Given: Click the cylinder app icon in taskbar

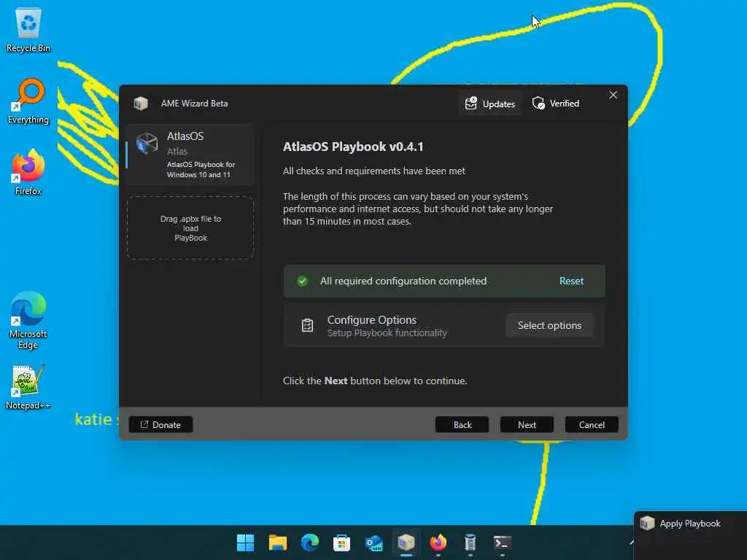Looking at the screenshot, I should [x=470, y=542].
